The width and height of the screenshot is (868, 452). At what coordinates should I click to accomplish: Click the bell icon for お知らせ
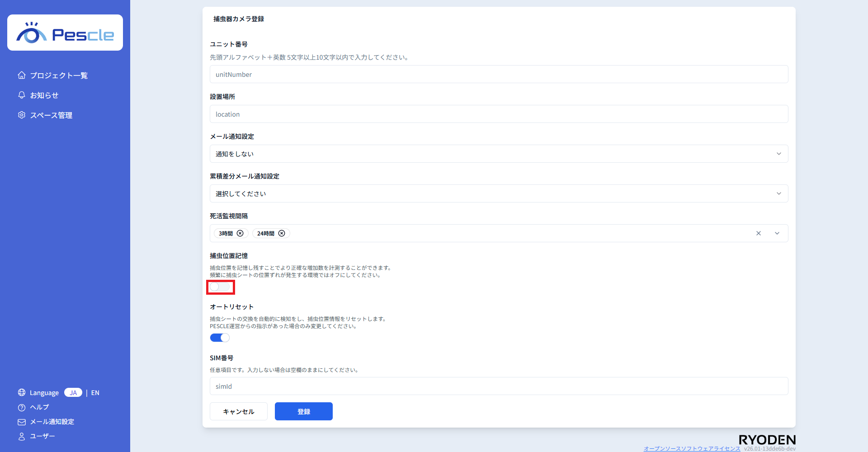[x=22, y=95]
